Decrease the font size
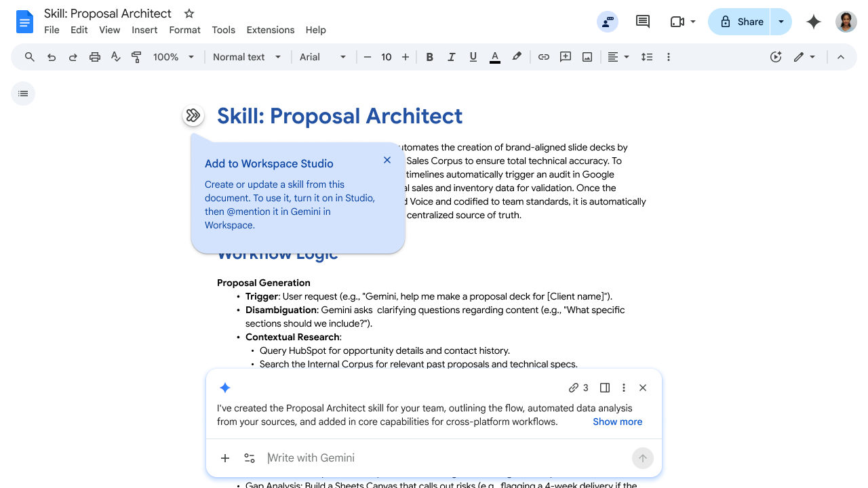868x488 pixels. (x=368, y=57)
